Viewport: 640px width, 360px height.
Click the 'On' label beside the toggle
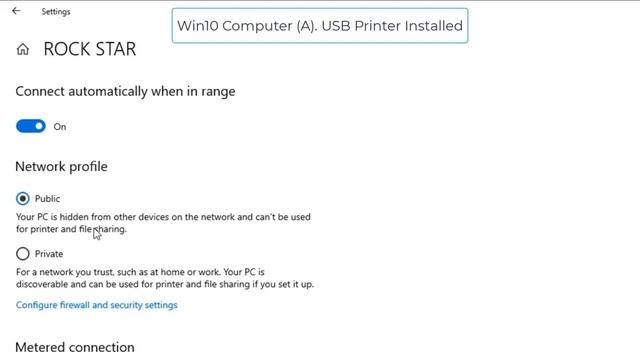click(x=60, y=127)
